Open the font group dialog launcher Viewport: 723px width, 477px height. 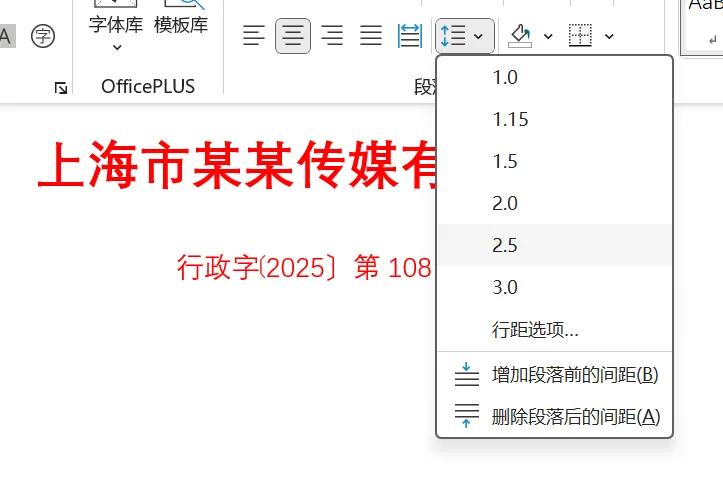point(61,88)
